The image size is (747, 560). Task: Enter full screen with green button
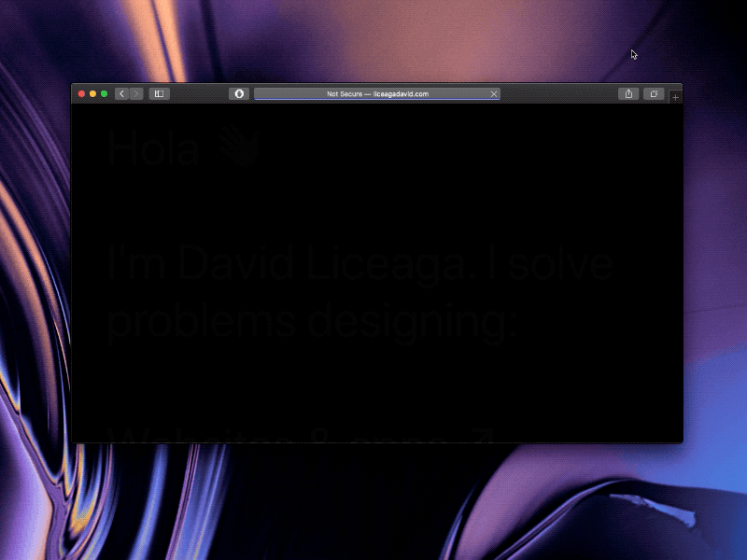105,94
